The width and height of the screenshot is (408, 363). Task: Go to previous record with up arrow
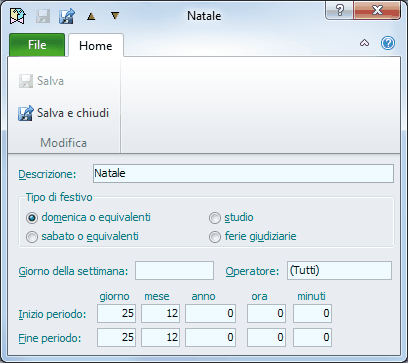[91, 16]
